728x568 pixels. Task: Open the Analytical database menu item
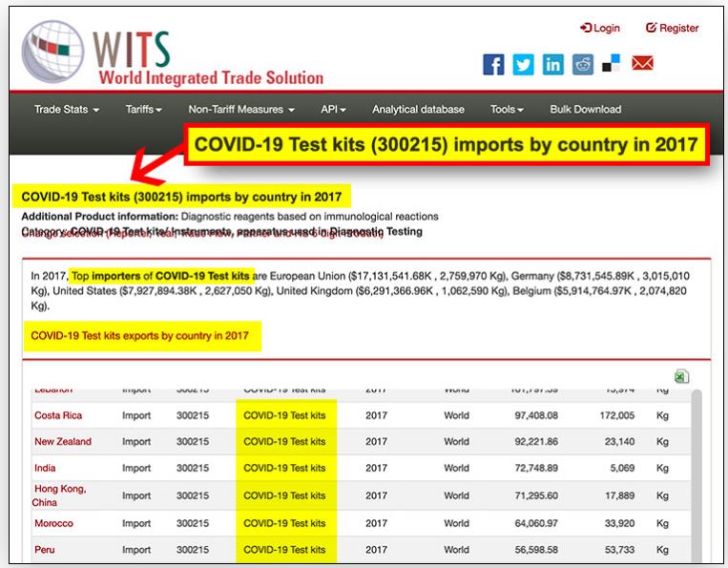[418, 109]
